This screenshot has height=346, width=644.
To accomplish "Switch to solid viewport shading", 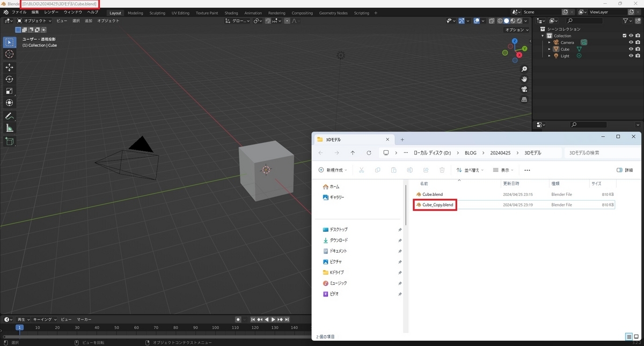I will (506, 21).
